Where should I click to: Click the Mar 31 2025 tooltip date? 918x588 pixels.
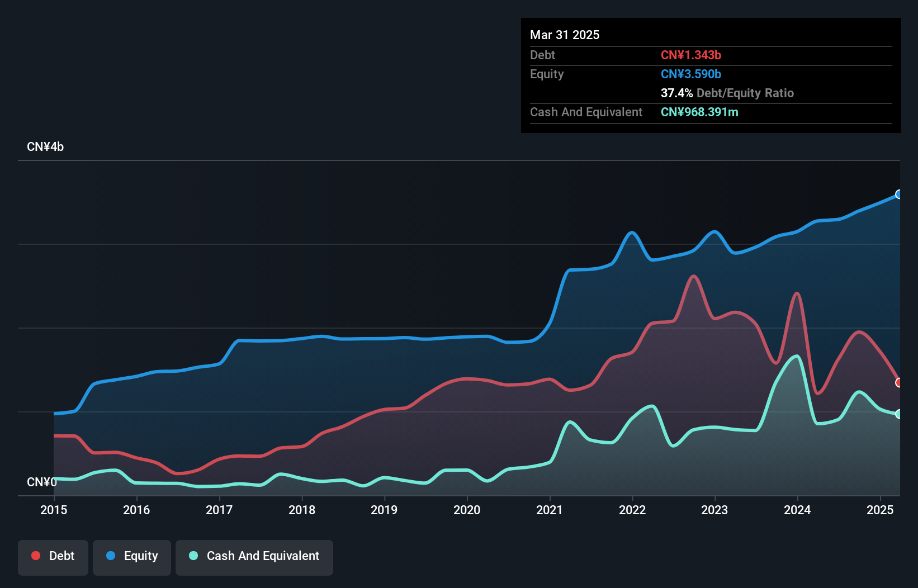[565, 35]
